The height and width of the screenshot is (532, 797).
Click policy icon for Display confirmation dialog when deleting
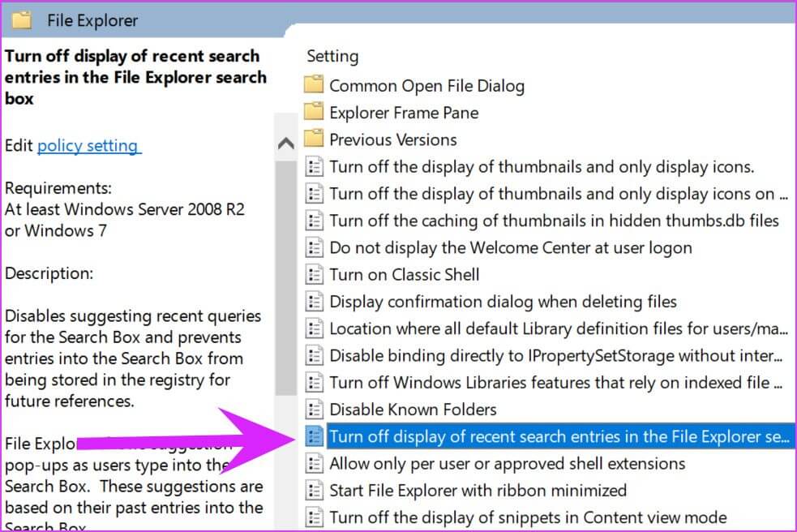[314, 301]
